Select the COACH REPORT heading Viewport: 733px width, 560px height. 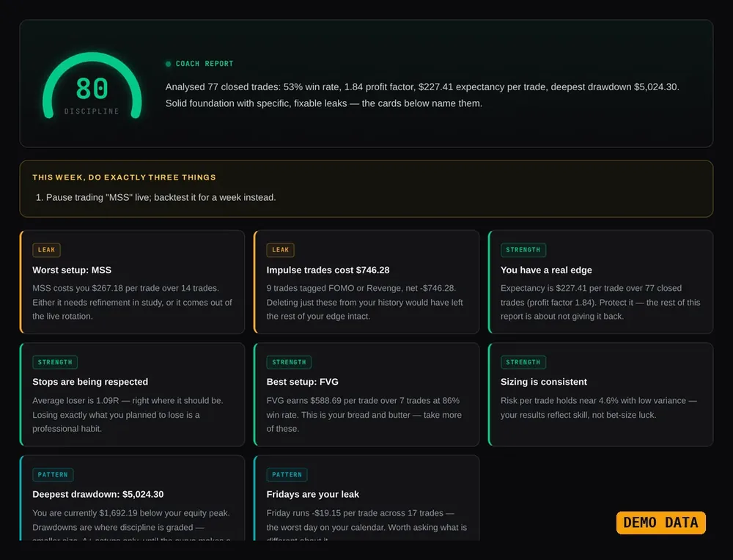click(x=205, y=64)
